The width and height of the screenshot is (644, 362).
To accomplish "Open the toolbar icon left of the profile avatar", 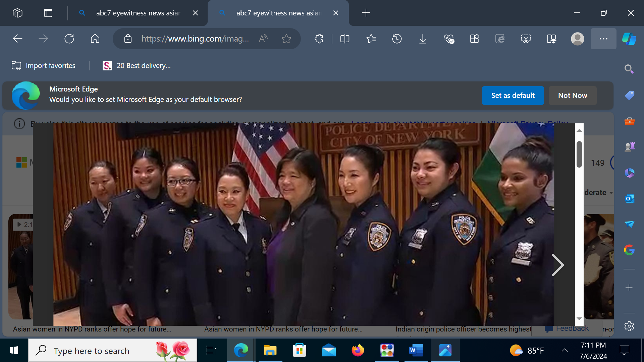I will (552, 39).
